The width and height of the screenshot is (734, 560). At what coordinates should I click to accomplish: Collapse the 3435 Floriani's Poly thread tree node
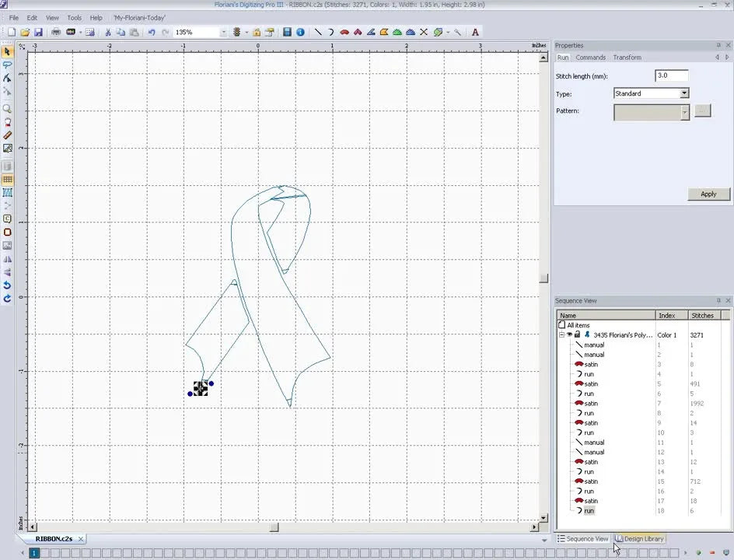(561, 334)
